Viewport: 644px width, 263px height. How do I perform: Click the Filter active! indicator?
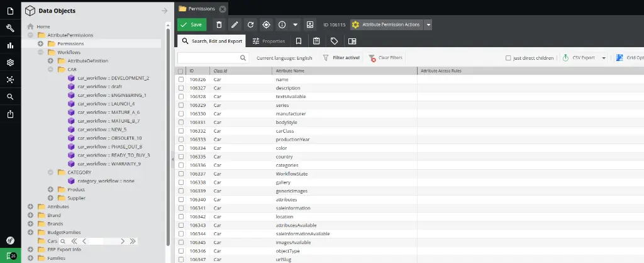point(341,58)
